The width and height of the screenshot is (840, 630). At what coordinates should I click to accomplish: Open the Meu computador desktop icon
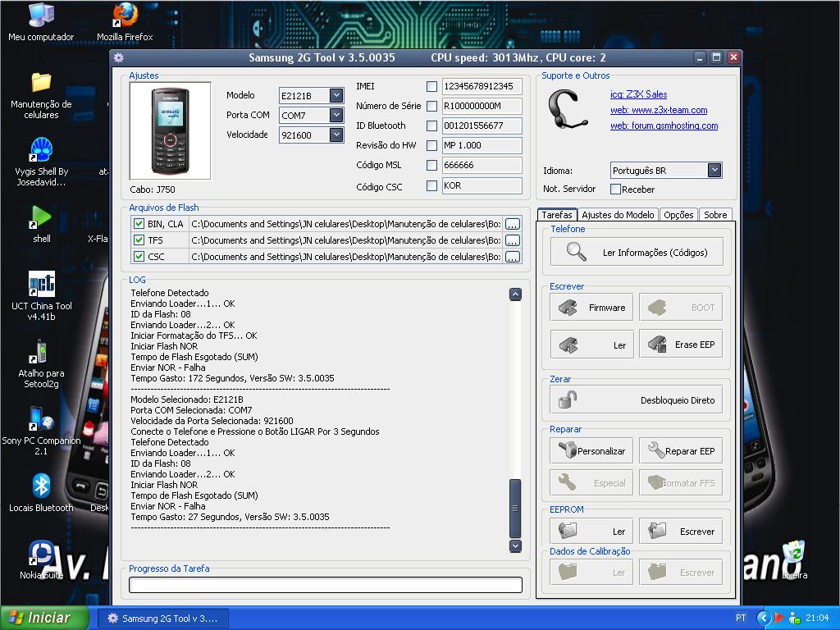tap(41, 21)
